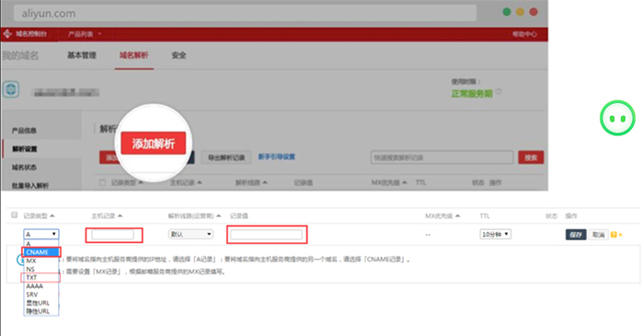
Task: Click the yellow window circle button
Action: tap(520, 12)
